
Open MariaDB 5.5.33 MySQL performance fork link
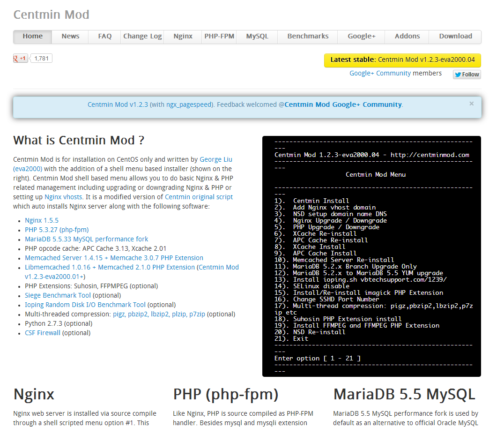tap(87, 239)
